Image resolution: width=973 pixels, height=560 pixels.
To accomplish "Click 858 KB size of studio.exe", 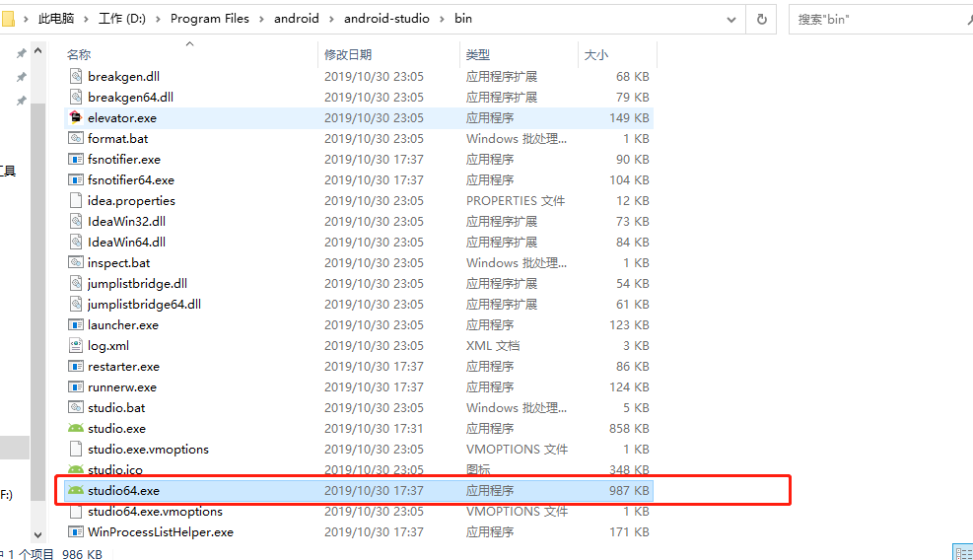I will pos(629,429).
